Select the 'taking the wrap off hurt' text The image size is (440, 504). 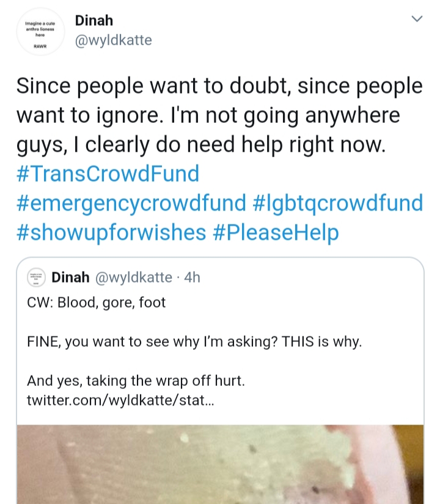(165, 380)
